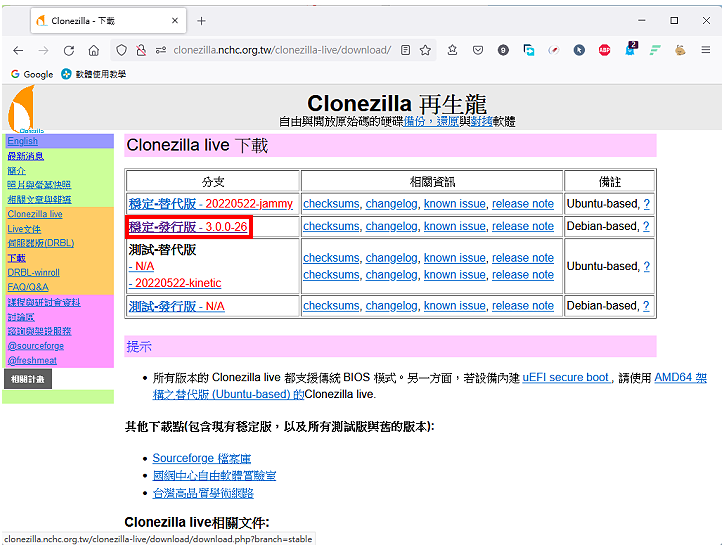Open FAQ/Q&A sidebar link
This screenshot has height=545, width=724.
[x=28, y=287]
